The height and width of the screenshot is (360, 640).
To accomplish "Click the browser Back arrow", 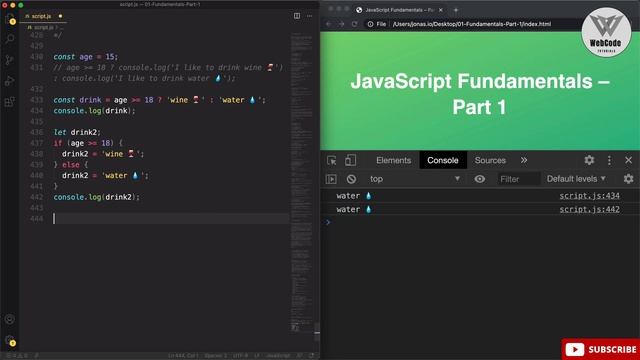I will pyautogui.click(x=329, y=24).
